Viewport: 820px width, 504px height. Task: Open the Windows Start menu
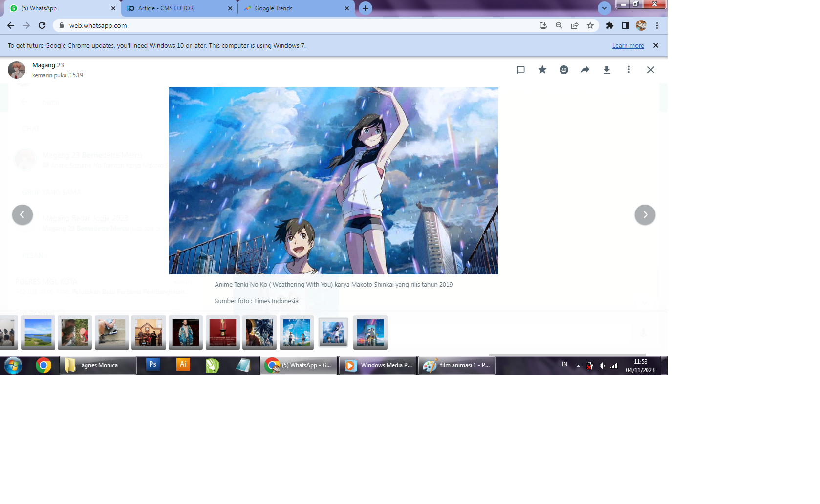pyautogui.click(x=13, y=365)
